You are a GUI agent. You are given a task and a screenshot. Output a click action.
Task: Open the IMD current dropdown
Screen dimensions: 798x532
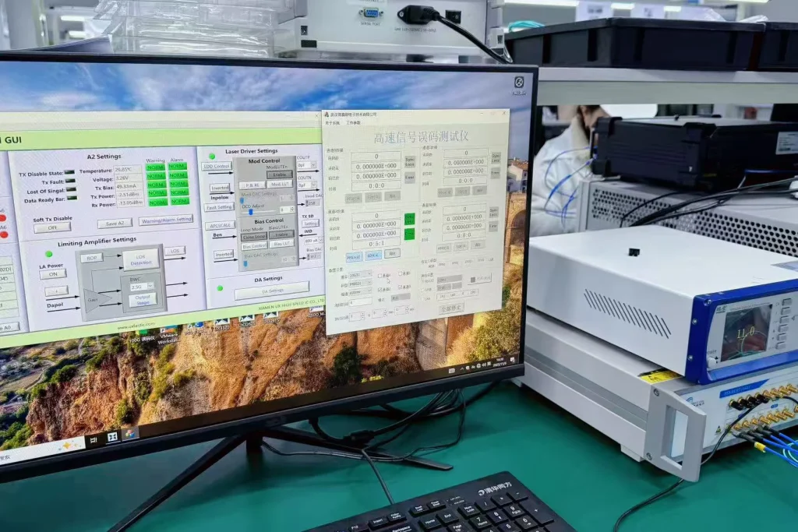point(312,240)
